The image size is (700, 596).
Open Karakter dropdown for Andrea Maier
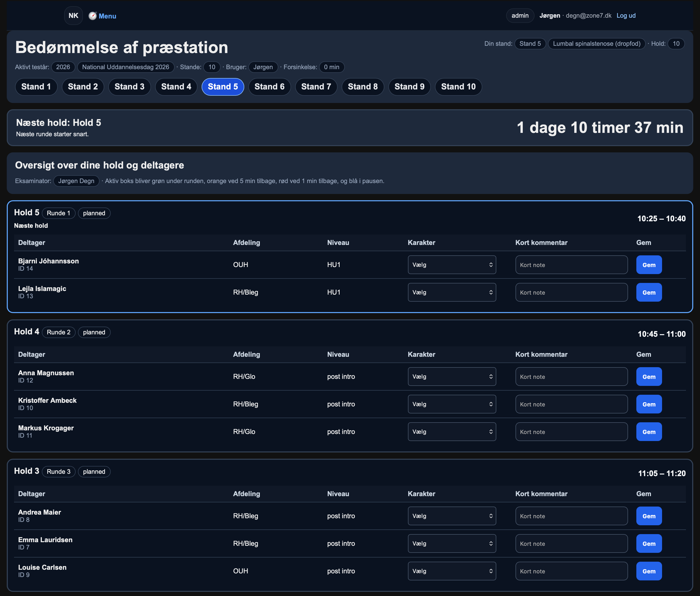click(452, 516)
